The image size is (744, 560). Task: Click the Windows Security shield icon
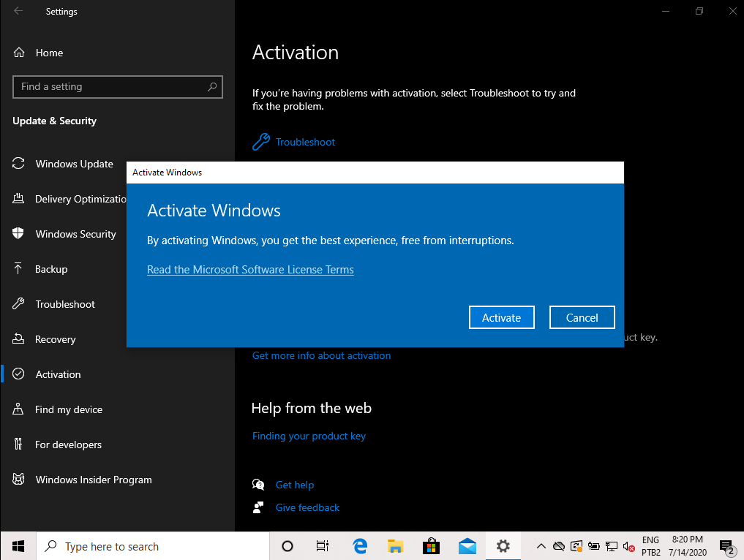click(x=18, y=233)
